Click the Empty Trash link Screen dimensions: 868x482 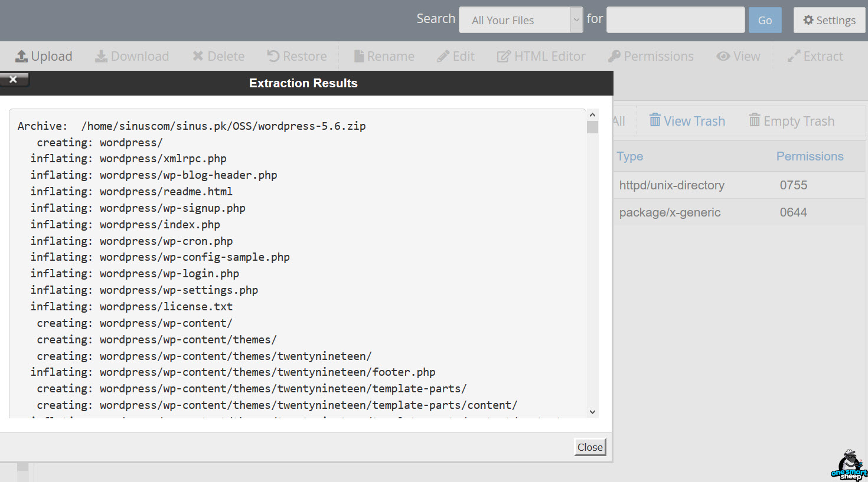(792, 121)
